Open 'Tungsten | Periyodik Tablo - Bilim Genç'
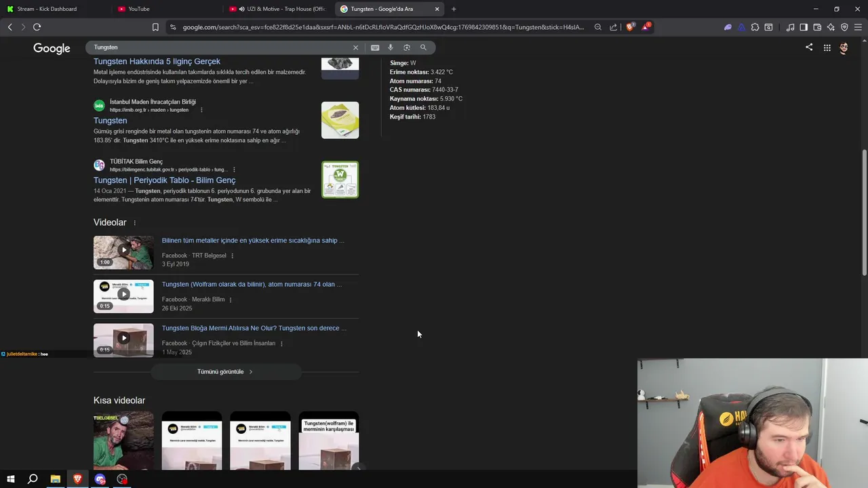This screenshot has height=488, width=868. pos(164,180)
